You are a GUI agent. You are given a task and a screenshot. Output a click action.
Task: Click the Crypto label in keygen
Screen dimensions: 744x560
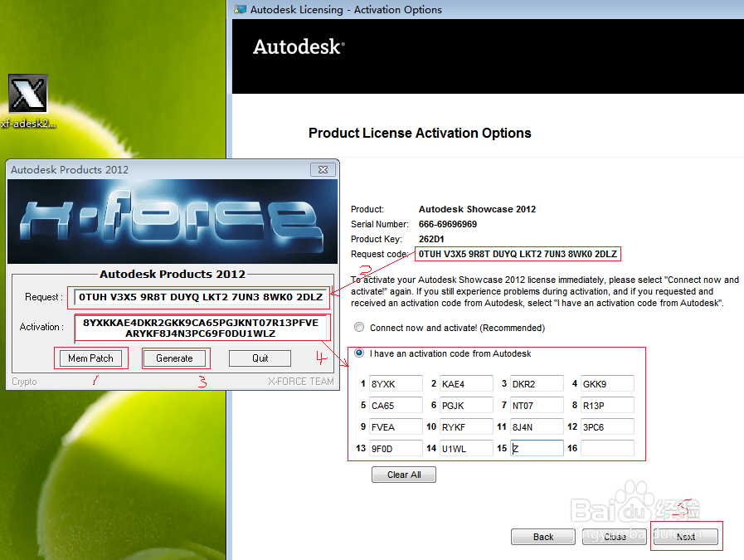[24, 382]
